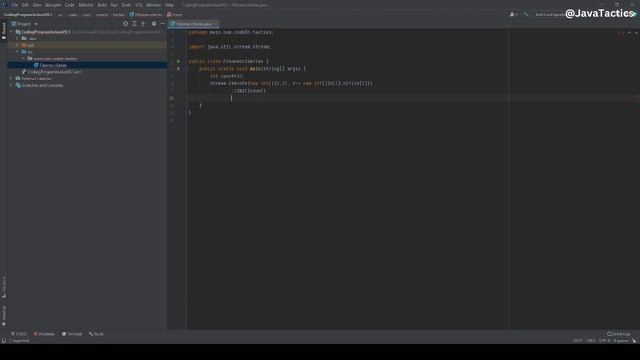Open the Project view dropdown
640x360 pixels.
(x=25, y=24)
